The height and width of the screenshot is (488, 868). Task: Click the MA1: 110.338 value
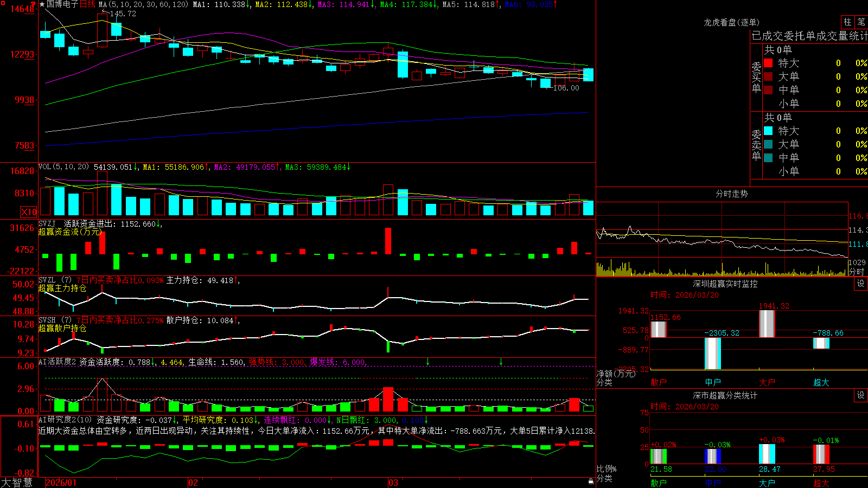[221, 4]
